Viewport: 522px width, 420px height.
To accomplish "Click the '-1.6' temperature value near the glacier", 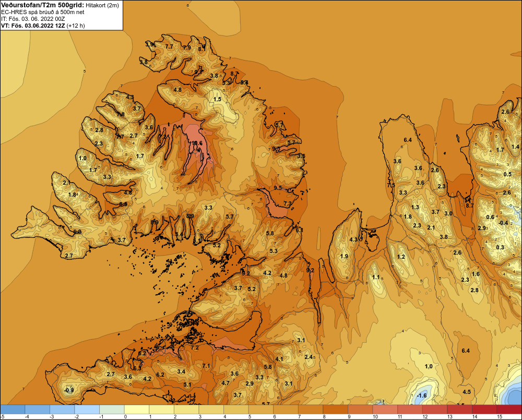I will coord(422,395).
